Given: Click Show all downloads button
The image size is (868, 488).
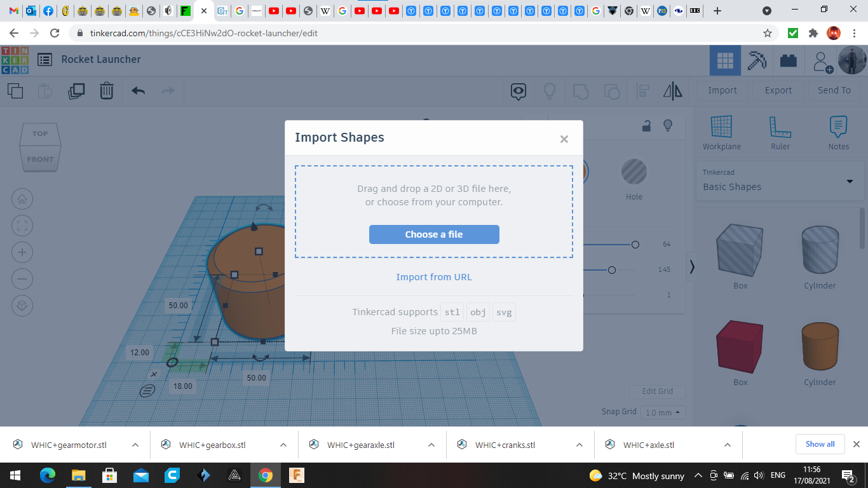Looking at the screenshot, I should pos(820,444).
